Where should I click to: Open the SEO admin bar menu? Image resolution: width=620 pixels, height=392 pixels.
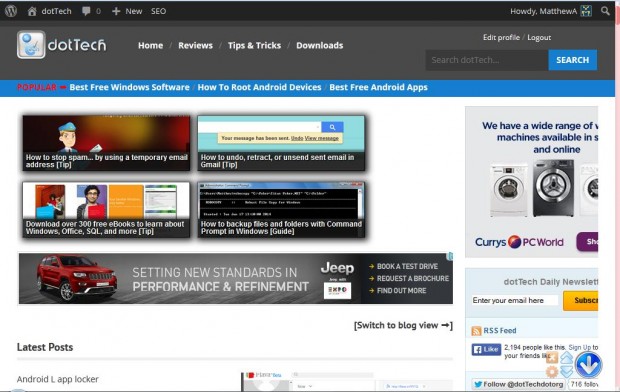(158, 11)
